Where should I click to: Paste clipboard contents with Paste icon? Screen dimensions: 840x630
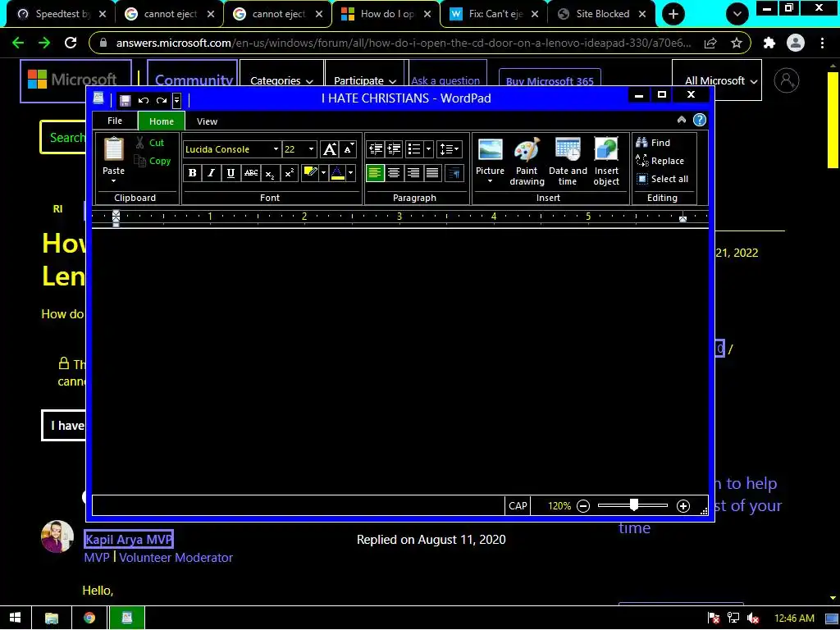tap(113, 149)
